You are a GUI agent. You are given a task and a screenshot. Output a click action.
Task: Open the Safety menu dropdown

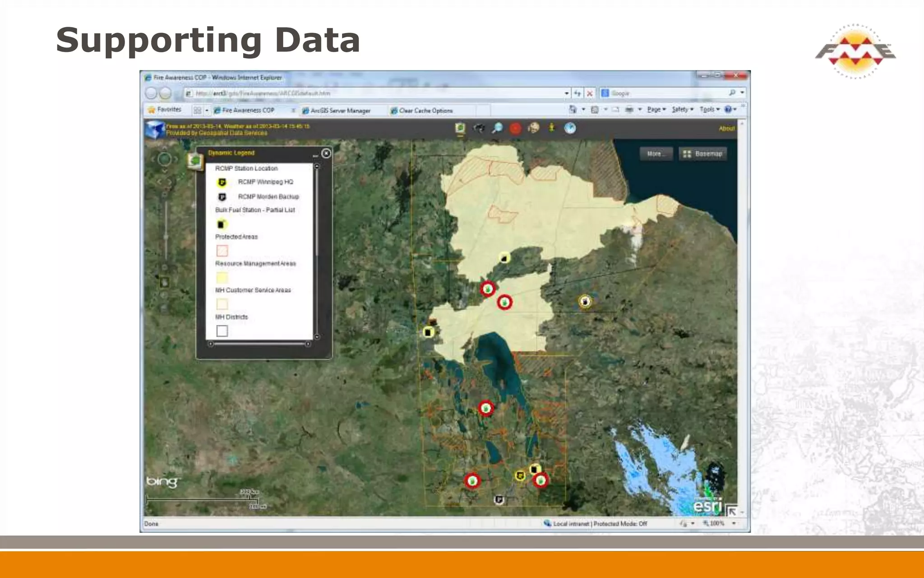(683, 109)
